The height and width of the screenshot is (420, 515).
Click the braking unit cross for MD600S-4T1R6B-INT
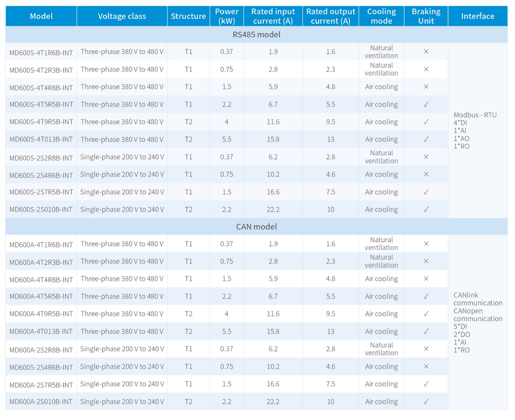point(426,51)
